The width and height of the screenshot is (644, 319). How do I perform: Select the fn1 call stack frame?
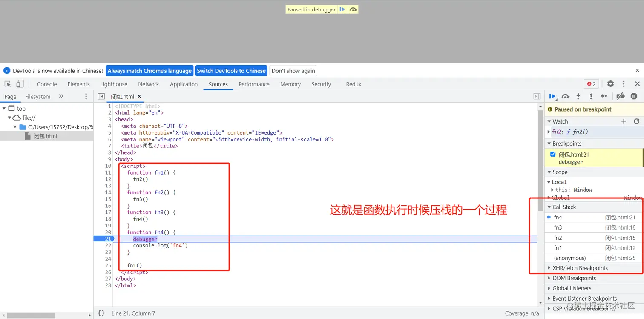coord(594,248)
